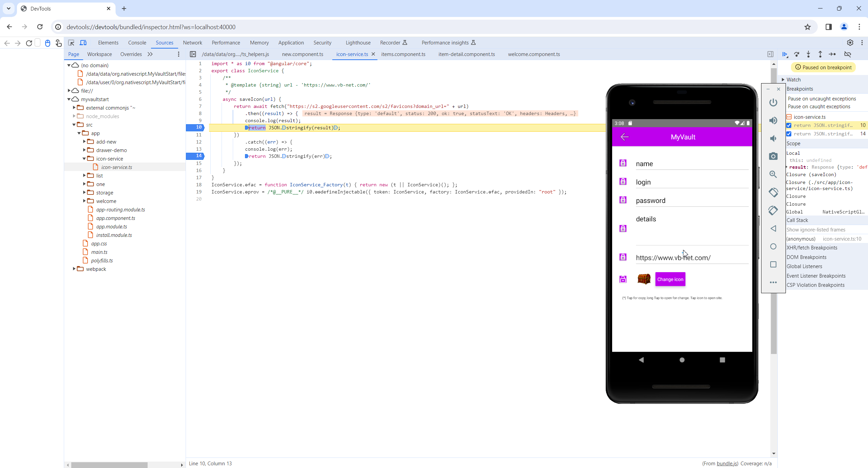Switch to the Network panel tab
Image resolution: width=868 pixels, height=468 pixels.
pyautogui.click(x=192, y=43)
